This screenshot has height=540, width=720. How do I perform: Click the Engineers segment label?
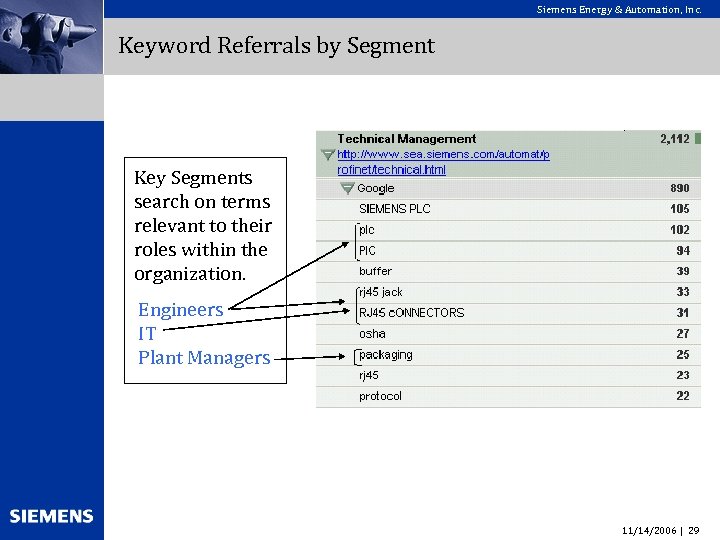(x=181, y=310)
